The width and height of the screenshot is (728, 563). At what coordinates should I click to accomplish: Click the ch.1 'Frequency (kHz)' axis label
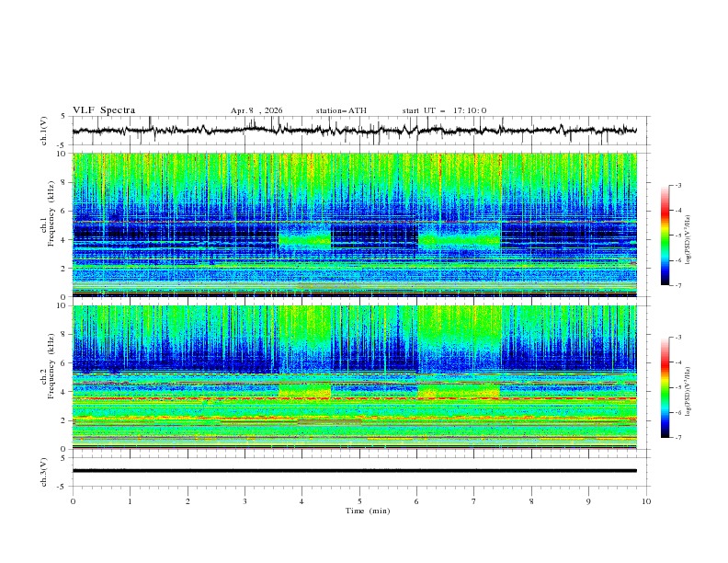pyautogui.click(x=51, y=214)
